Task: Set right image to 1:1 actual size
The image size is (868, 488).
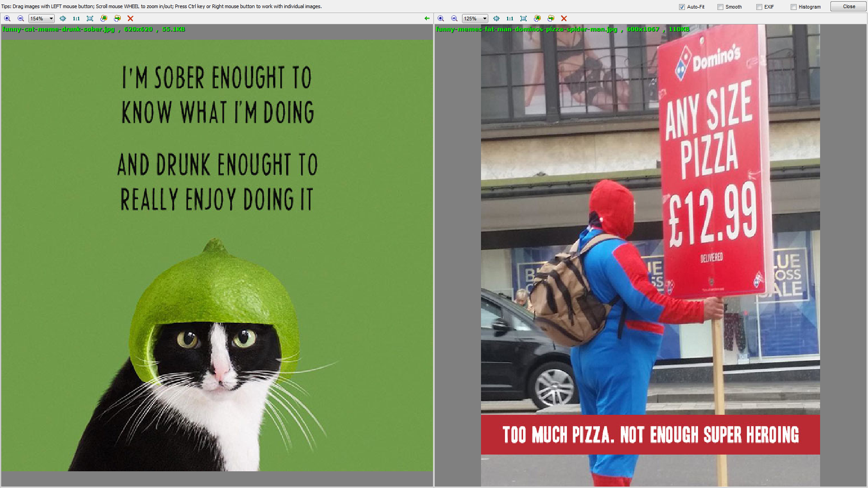Action: pyautogui.click(x=510, y=19)
